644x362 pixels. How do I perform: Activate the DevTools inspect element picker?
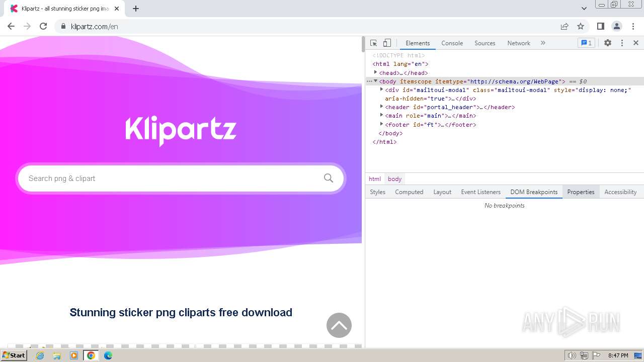click(373, 43)
